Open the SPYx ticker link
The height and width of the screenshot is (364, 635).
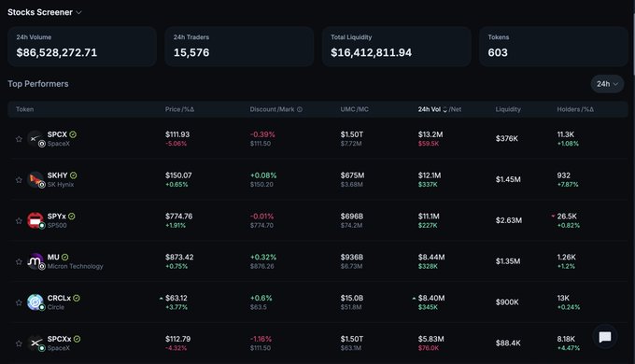(x=57, y=217)
